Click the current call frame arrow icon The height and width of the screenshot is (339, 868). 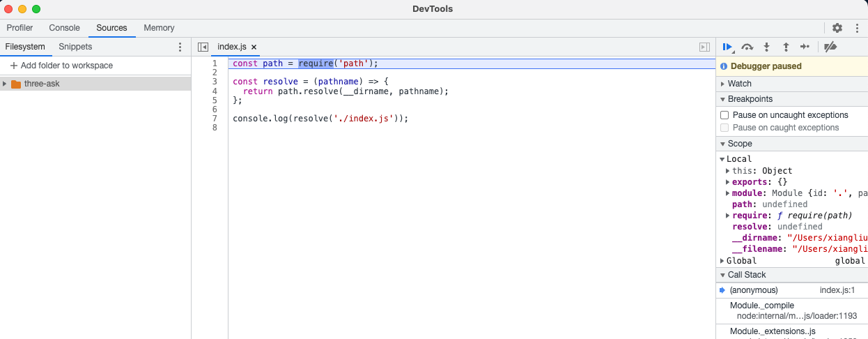(723, 289)
